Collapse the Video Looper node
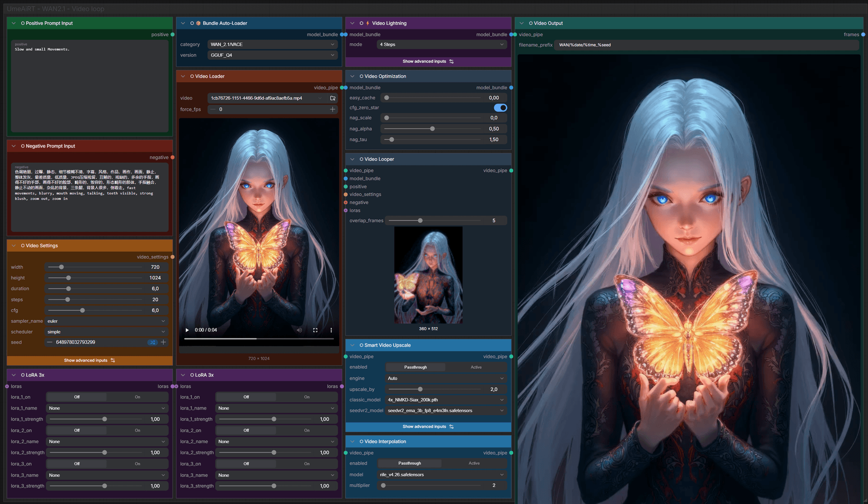The width and height of the screenshot is (868, 504). pos(352,160)
